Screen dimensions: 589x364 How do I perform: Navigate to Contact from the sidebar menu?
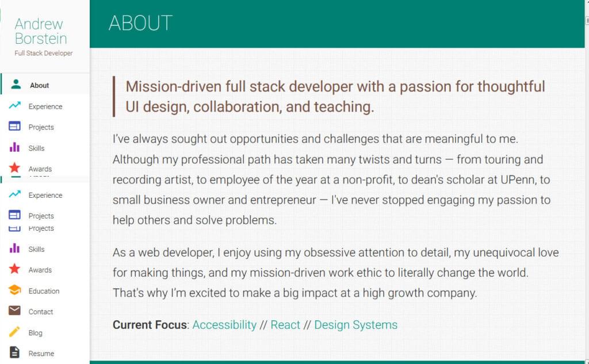[41, 311]
